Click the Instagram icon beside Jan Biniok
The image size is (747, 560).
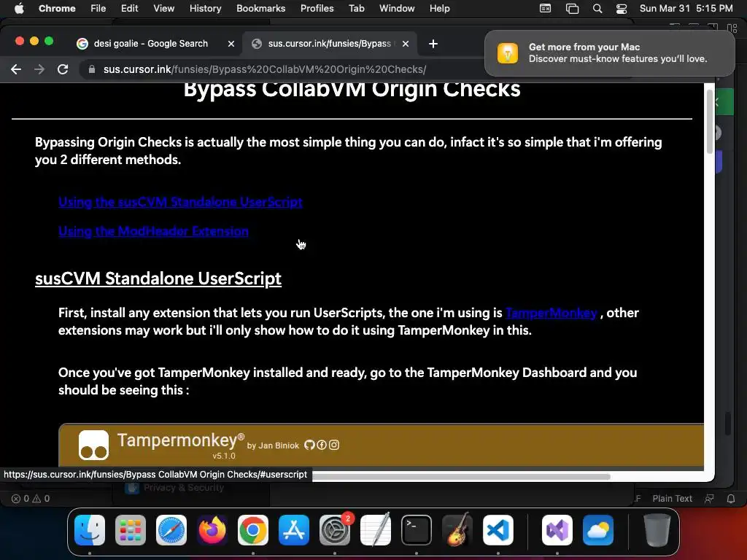point(334,445)
